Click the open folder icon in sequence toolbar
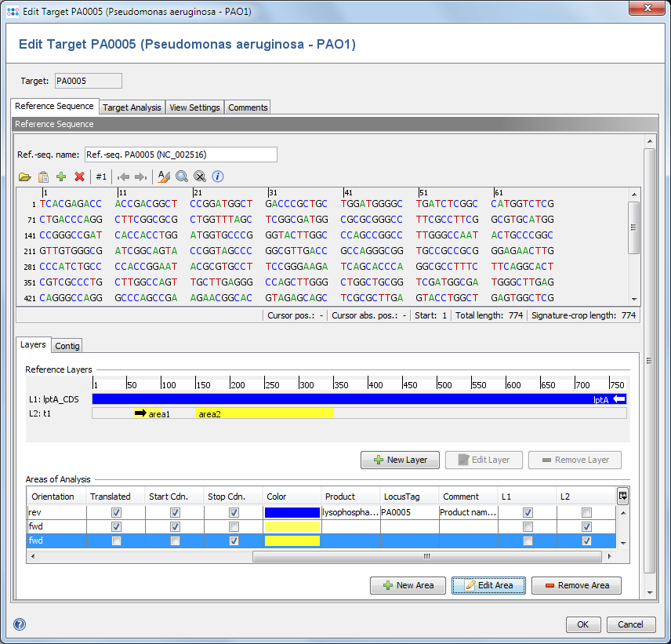The height and width of the screenshot is (644, 671). point(25,177)
